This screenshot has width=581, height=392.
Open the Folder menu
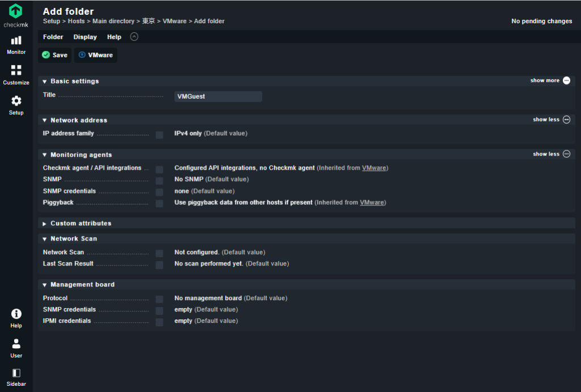[x=53, y=37]
